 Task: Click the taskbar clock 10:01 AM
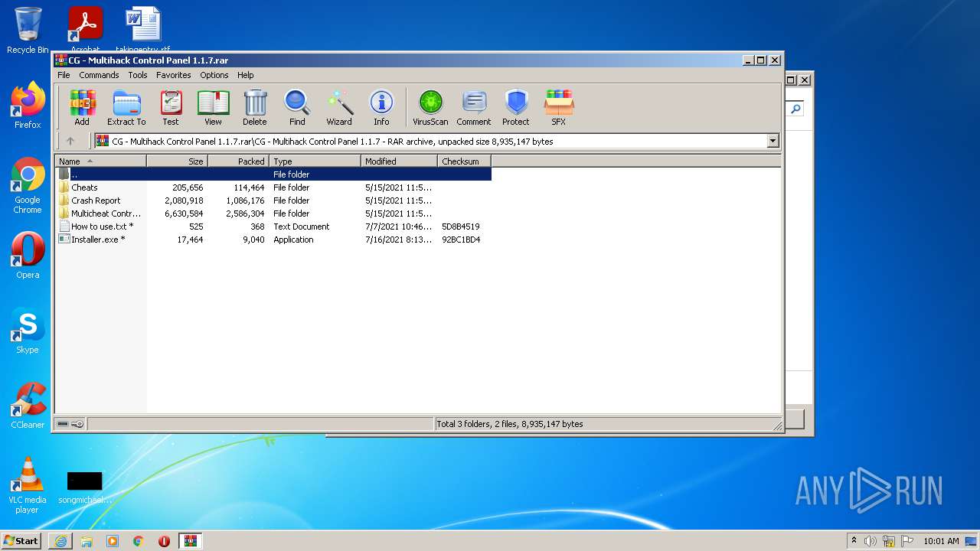tap(941, 541)
